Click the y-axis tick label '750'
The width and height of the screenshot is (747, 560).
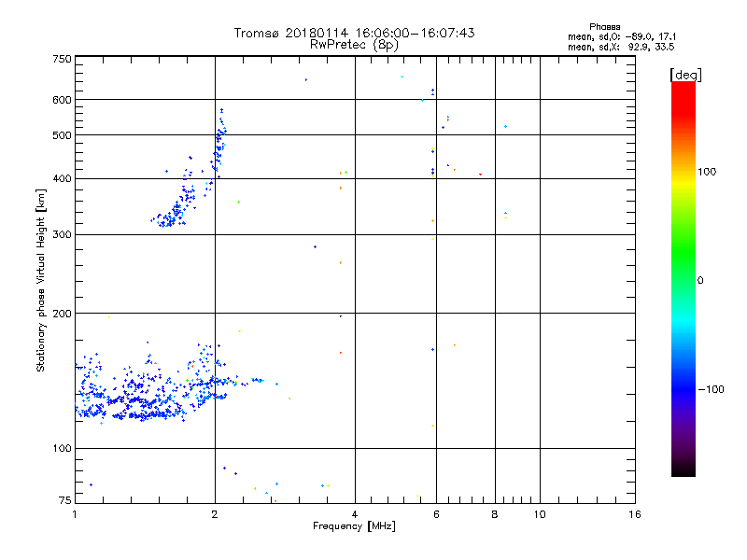coord(62,59)
